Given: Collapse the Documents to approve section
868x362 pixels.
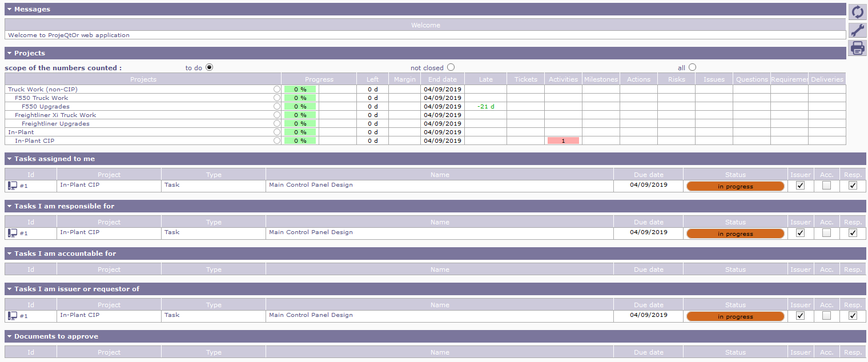Looking at the screenshot, I should coord(10,336).
